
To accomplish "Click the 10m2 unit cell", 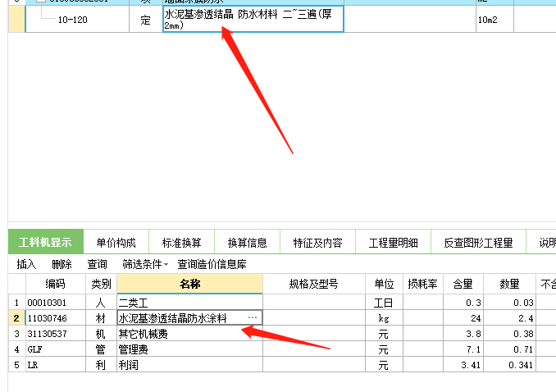I will (494, 20).
